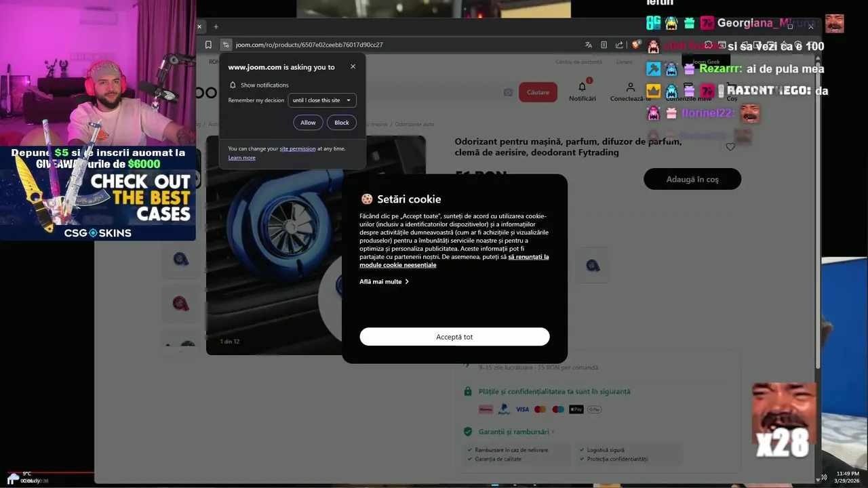The height and width of the screenshot is (488, 868).
Task: Click 'Logistică sigură' text
Action: tap(606, 450)
